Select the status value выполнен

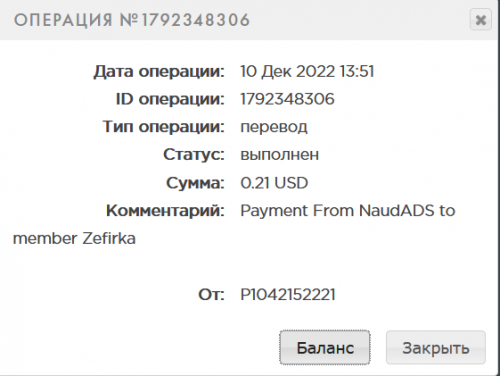click(280, 155)
